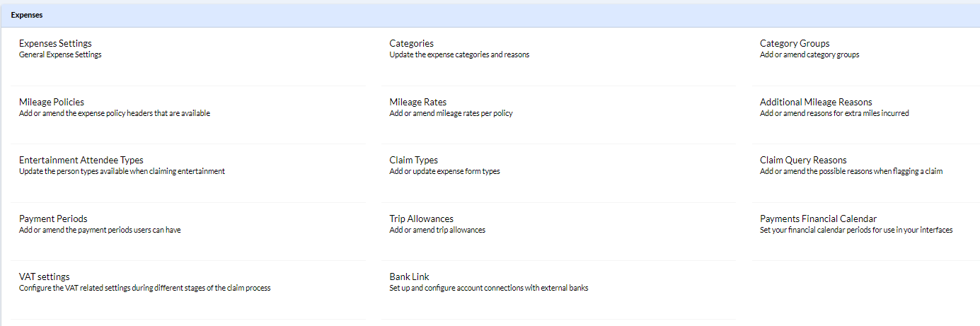Open Entertainment Attendee Types
The width and height of the screenshot is (980, 326).
pyautogui.click(x=81, y=161)
